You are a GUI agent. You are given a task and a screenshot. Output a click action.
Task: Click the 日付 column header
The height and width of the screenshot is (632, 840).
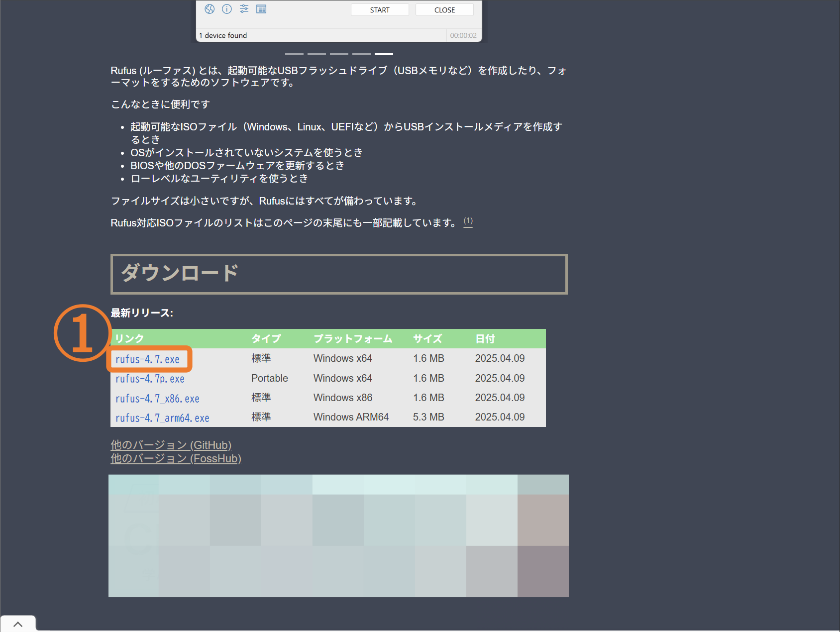point(485,338)
